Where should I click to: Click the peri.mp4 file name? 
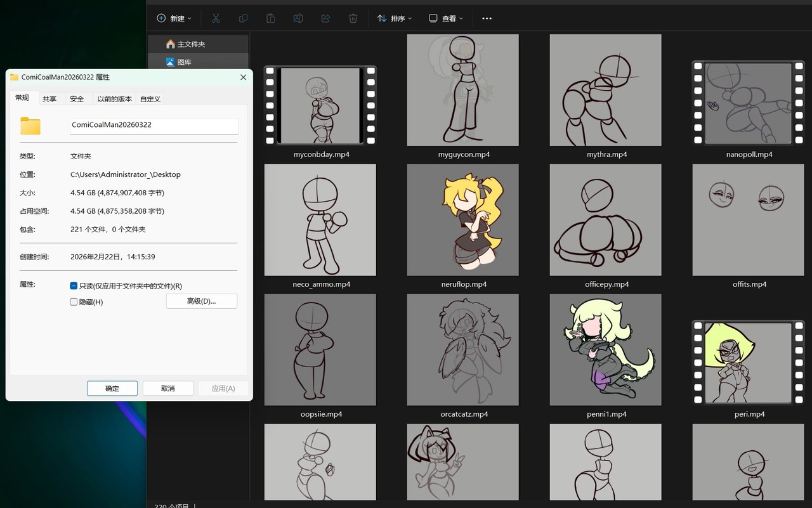pyautogui.click(x=749, y=414)
